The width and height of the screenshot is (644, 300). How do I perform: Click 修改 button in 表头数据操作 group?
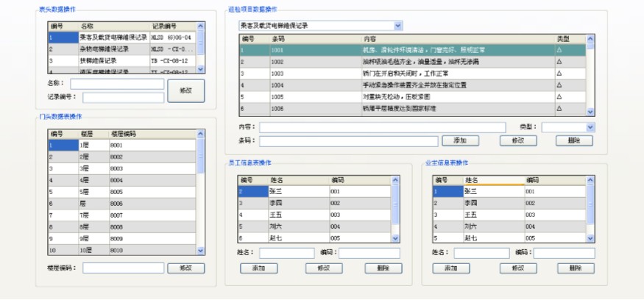click(x=185, y=90)
